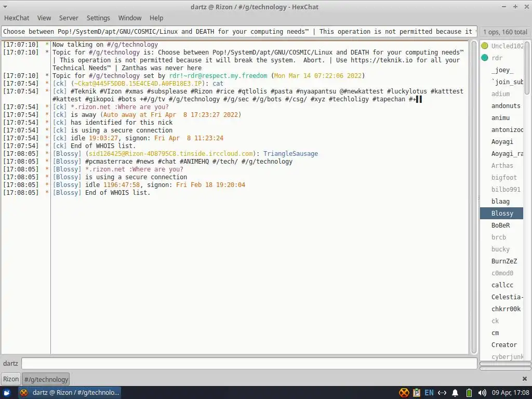532x399 pixels.
Task: Select bigfoot in the user list
Action: [502, 178]
